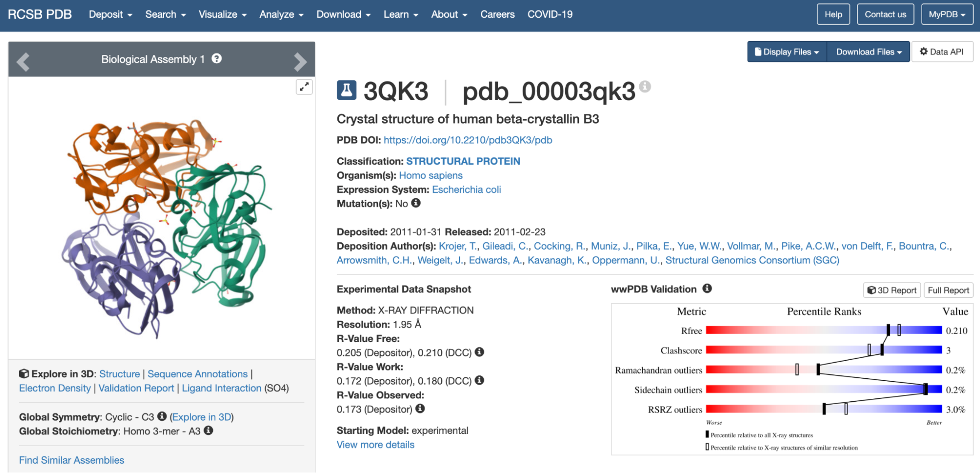Open Biological Assembly help question icon

click(217, 59)
